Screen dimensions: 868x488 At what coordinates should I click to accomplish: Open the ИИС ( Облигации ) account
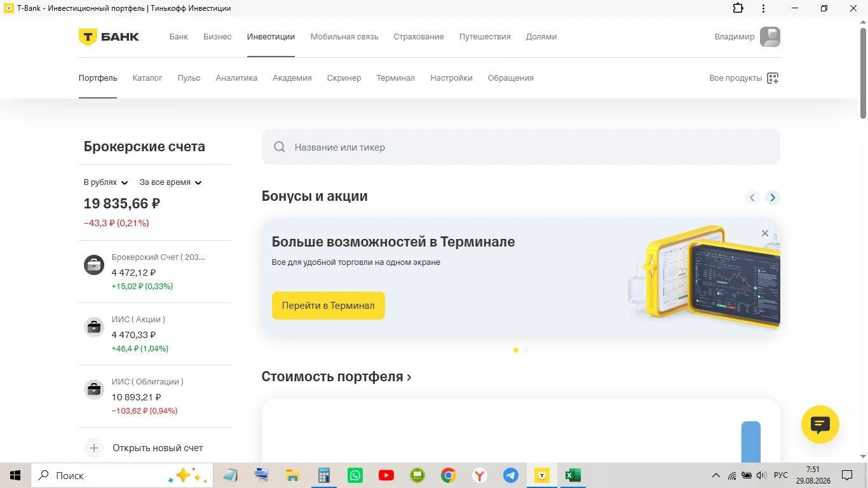[x=155, y=396]
